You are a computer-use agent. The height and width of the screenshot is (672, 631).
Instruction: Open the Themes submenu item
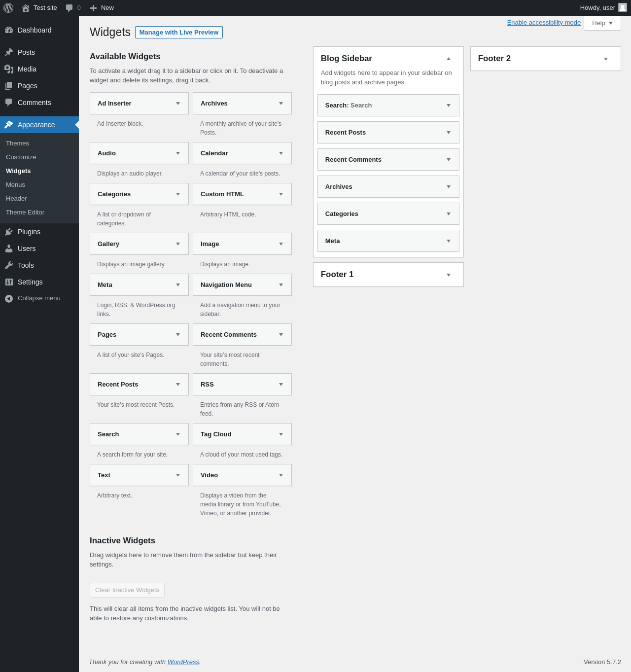tap(17, 143)
